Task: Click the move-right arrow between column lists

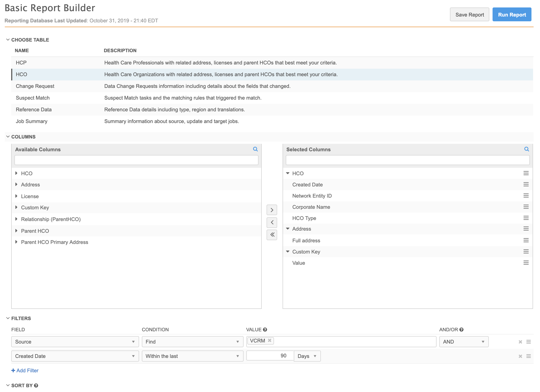Action: (x=272, y=210)
